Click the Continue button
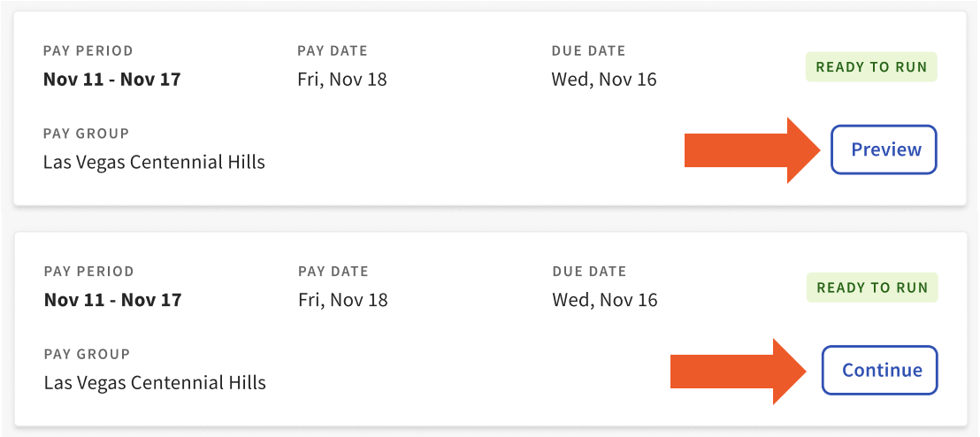980x437 pixels. (x=880, y=370)
